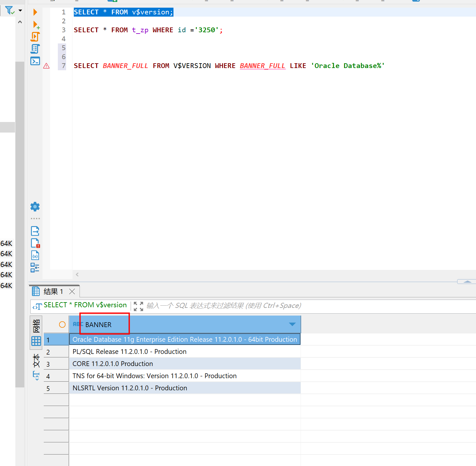Image resolution: width=476 pixels, height=466 pixels.
Task: Place cursor in the t_zp WHERE id query
Action: [x=148, y=30]
